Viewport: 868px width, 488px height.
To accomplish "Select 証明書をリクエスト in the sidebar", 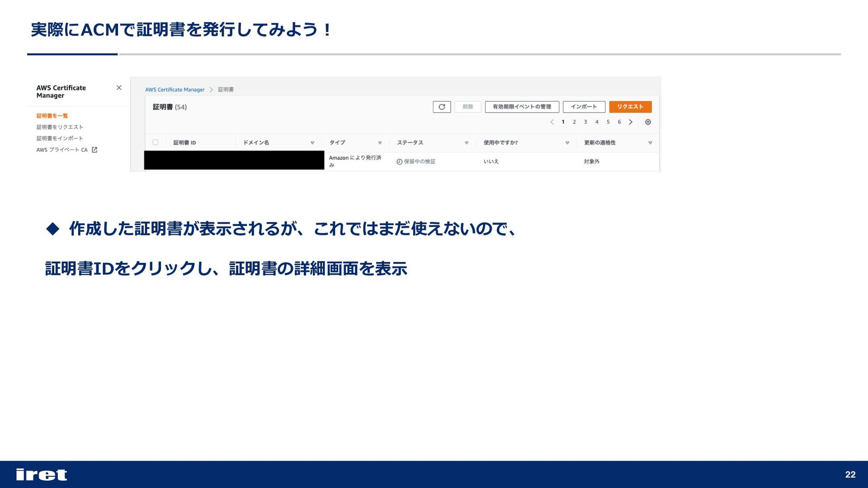I will pyautogui.click(x=60, y=127).
